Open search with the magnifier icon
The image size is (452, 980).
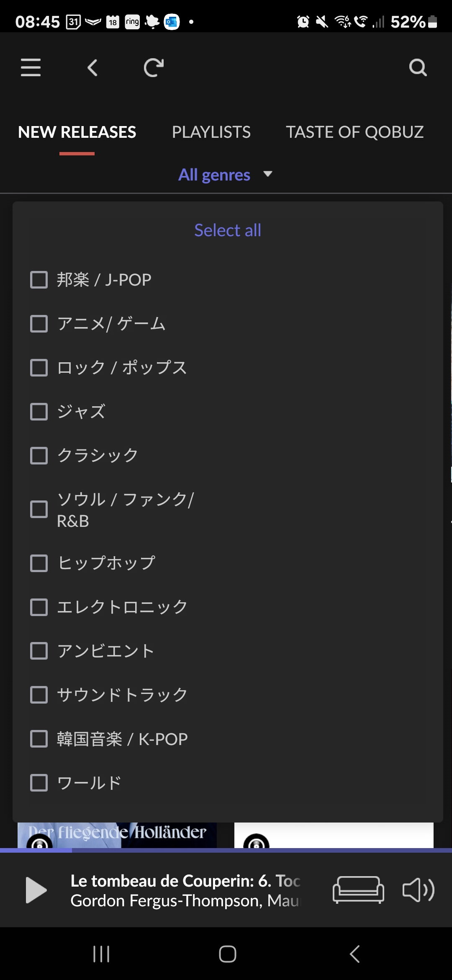point(418,67)
